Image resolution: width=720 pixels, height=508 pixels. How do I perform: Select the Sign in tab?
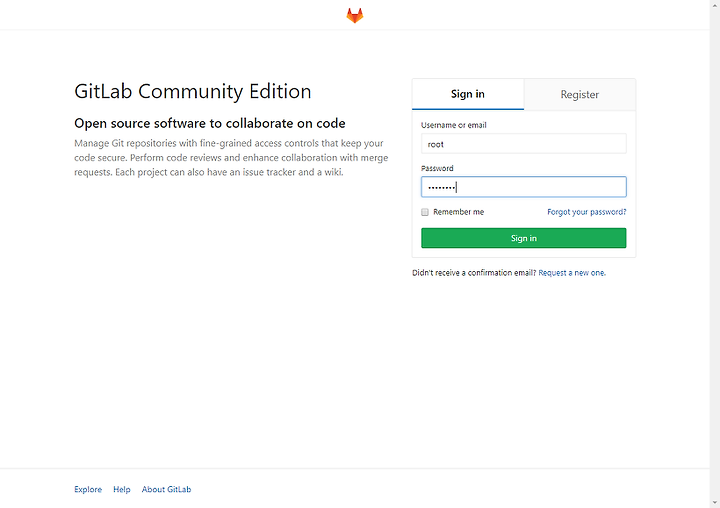tap(468, 94)
